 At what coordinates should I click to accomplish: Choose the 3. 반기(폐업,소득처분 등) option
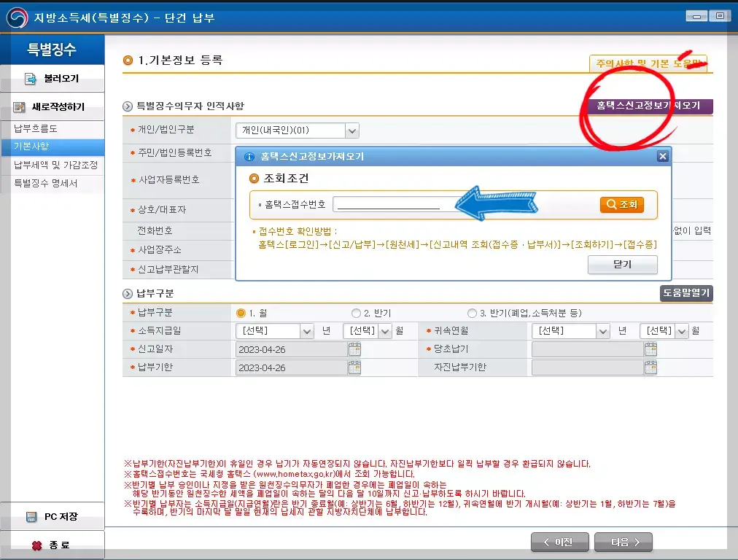[472, 314]
